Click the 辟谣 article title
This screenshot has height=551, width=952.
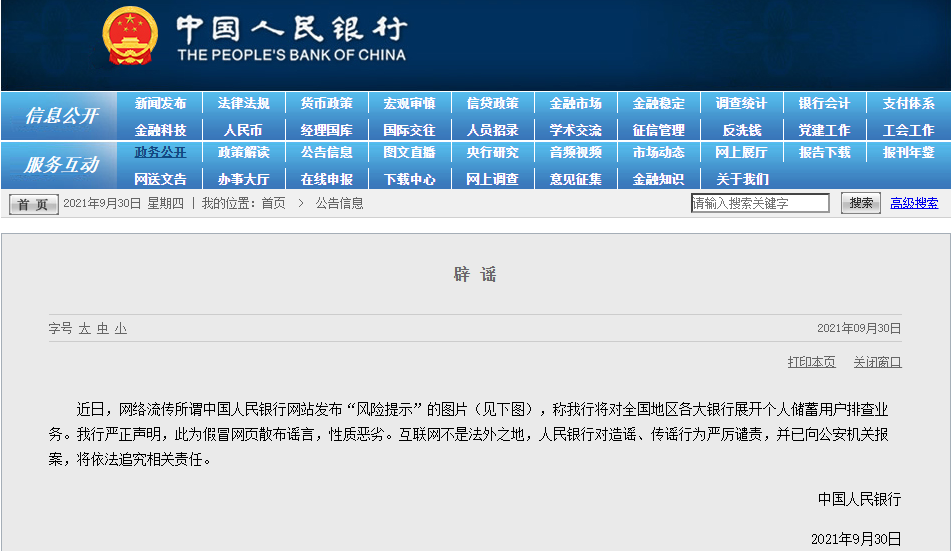click(x=475, y=274)
